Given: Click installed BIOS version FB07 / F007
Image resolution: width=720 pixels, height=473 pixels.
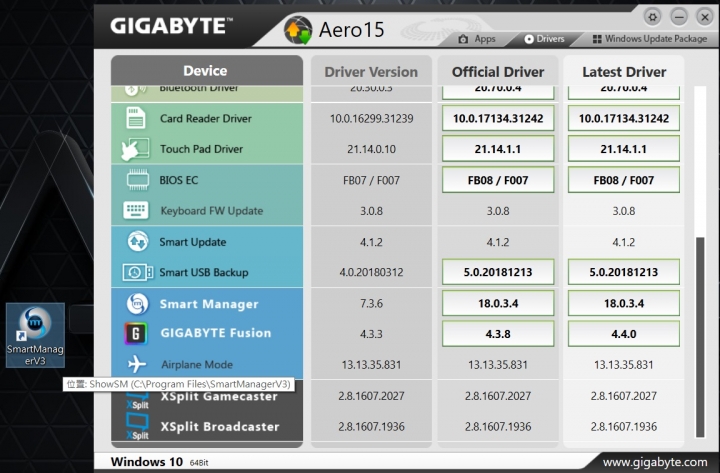Looking at the screenshot, I should tap(371, 180).
